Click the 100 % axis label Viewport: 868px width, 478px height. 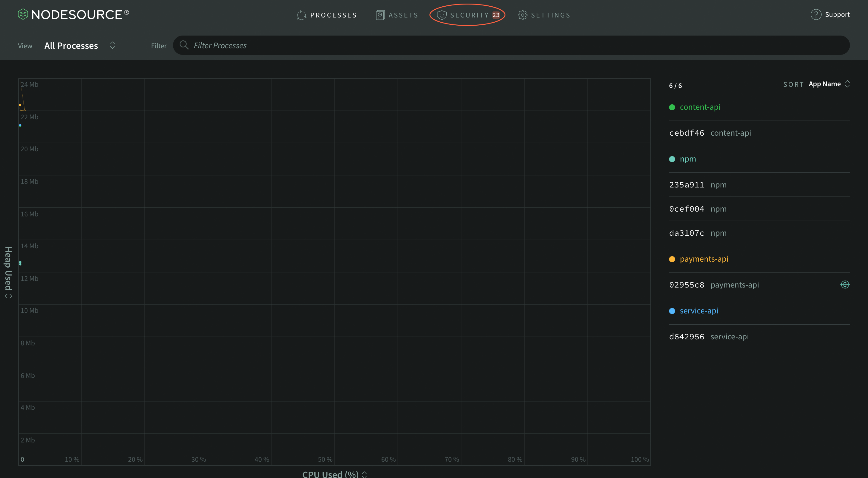click(x=640, y=460)
